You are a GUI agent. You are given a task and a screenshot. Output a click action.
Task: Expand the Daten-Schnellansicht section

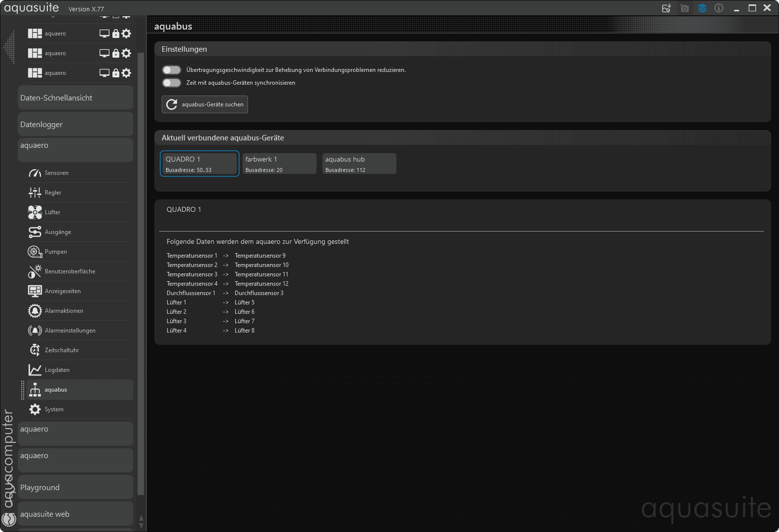point(75,98)
